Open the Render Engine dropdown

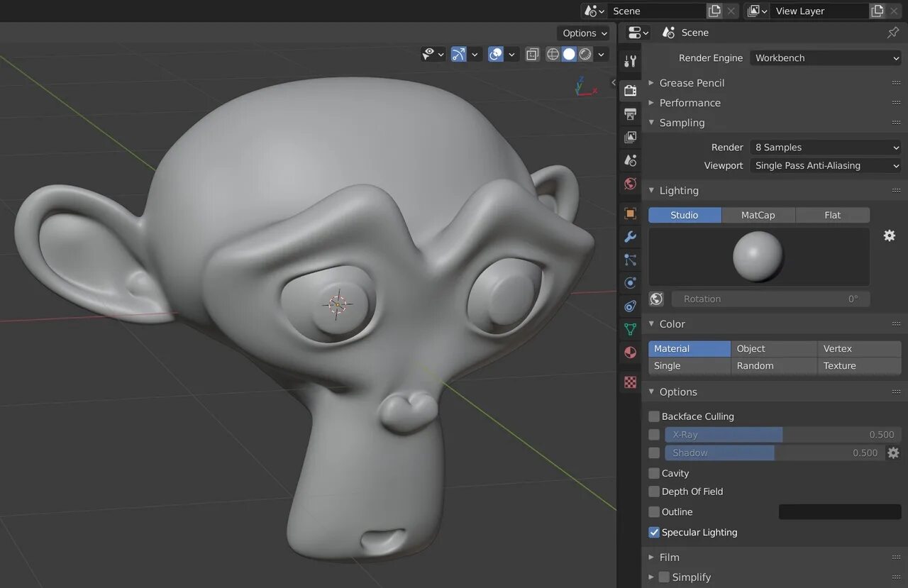pyautogui.click(x=826, y=58)
